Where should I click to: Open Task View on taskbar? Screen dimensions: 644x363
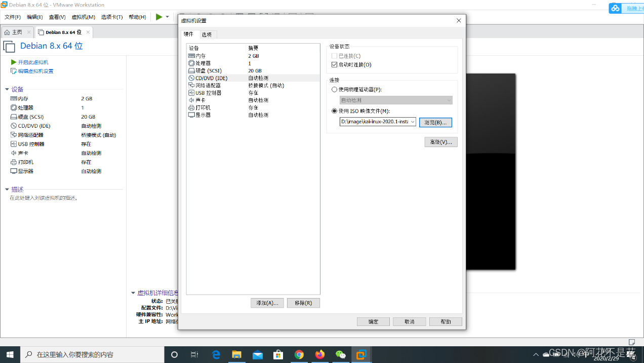pyautogui.click(x=194, y=354)
